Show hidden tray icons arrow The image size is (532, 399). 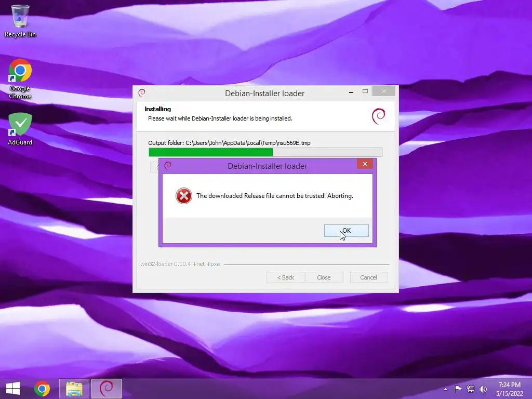point(445,389)
